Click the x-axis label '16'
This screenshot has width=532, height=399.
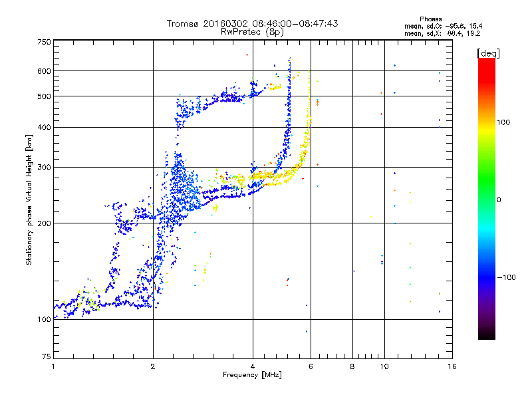[452, 366]
